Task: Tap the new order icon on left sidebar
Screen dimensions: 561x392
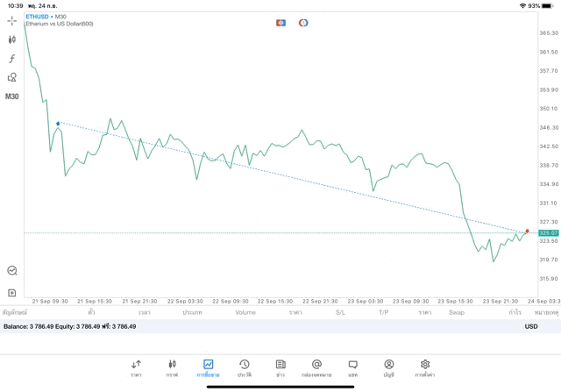Action: [12, 293]
